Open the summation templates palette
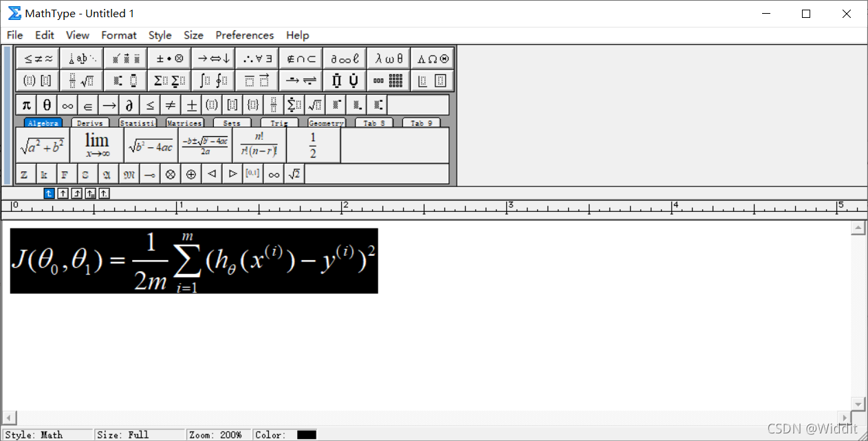Image resolution: width=868 pixels, height=441 pixels. point(170,80)
